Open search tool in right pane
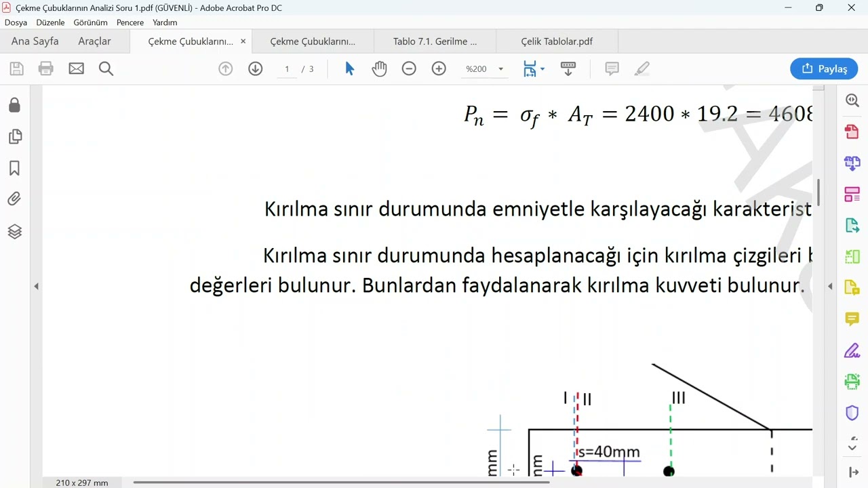 852,100
